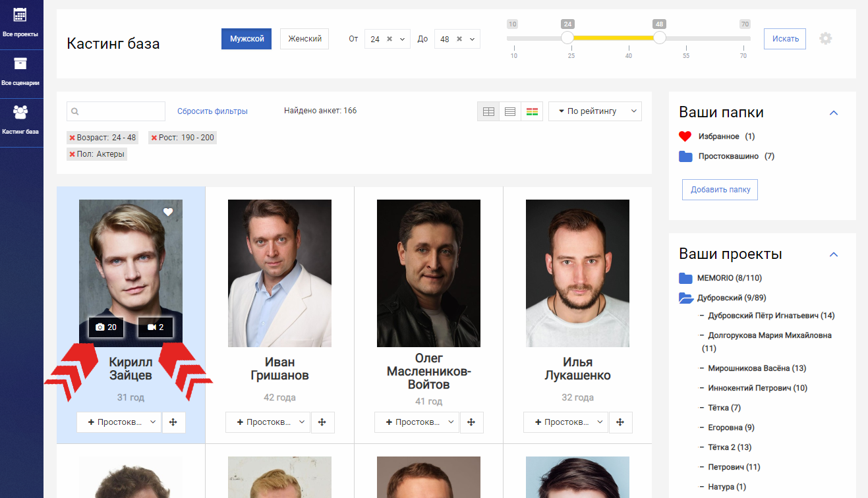Click the name Кирилл Зайцев
This screenshot has height=498, width=868.
click(130, 369)
